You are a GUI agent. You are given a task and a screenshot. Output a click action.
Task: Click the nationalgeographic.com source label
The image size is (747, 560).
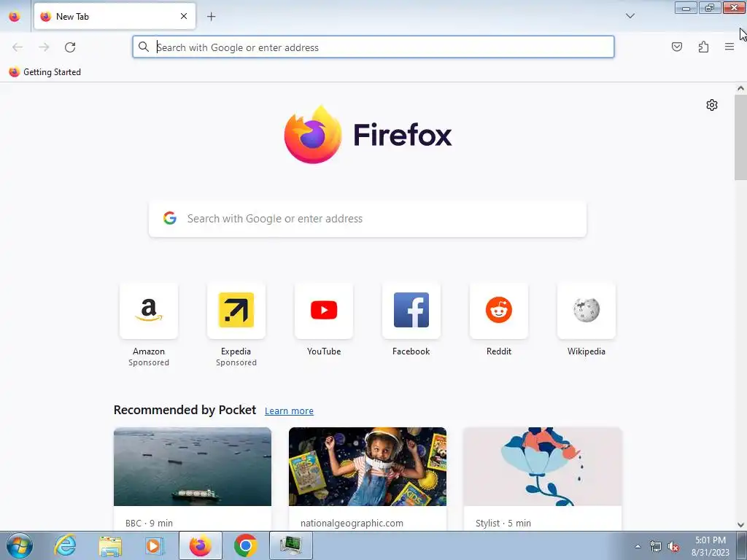(x=352, y=523)
